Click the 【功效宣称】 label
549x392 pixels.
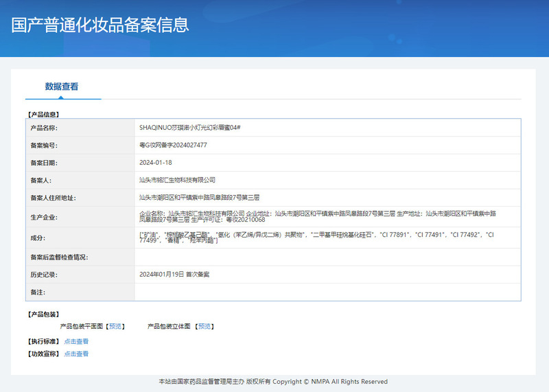44,354
